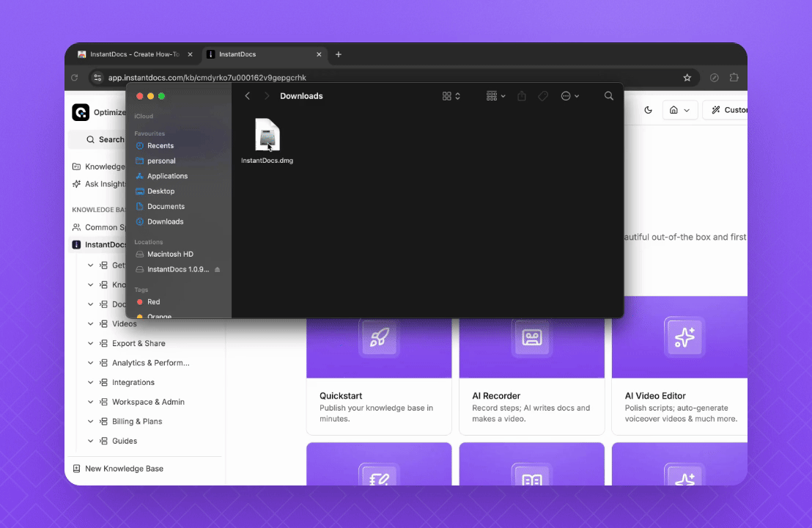The image size is (812, 528).
Task: Click the Customize button
Action: click(725, 110)
